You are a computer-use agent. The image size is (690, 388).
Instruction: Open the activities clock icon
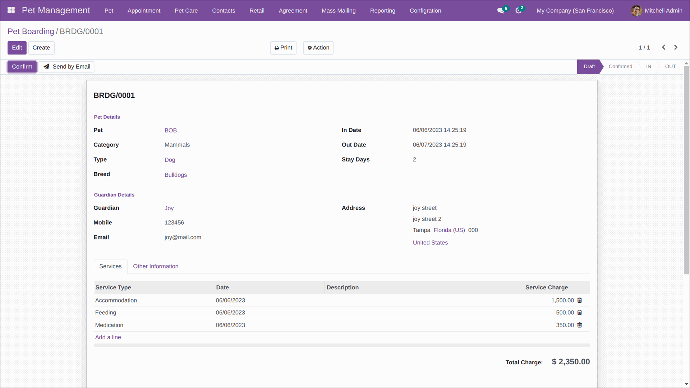point(520,10)
